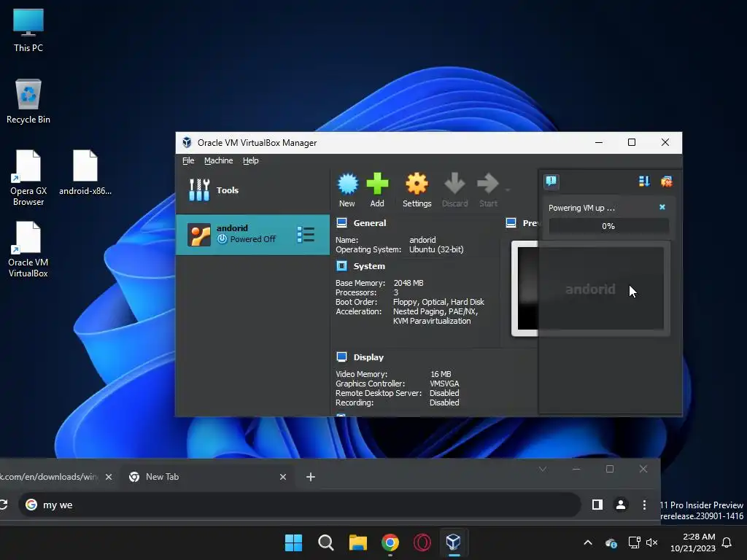747x560 pixels.
Task: Toggle the notification center icon
Action: [x=551, y=181]
